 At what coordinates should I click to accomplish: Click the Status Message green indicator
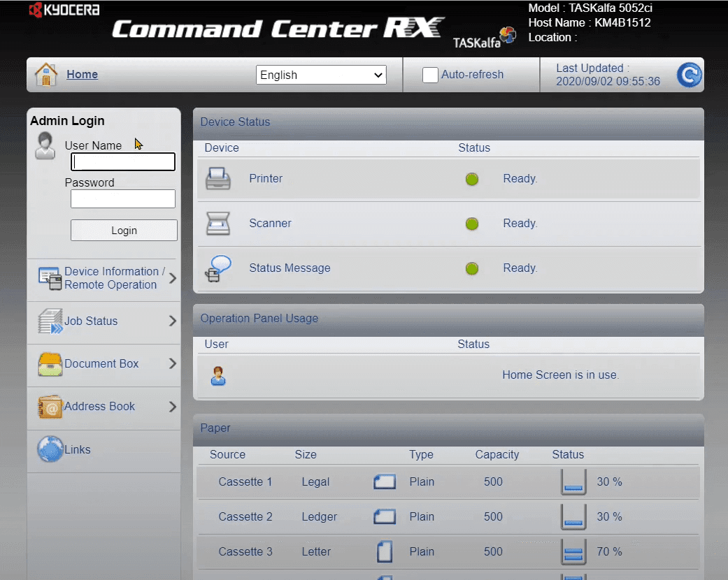tap(472, 268)
